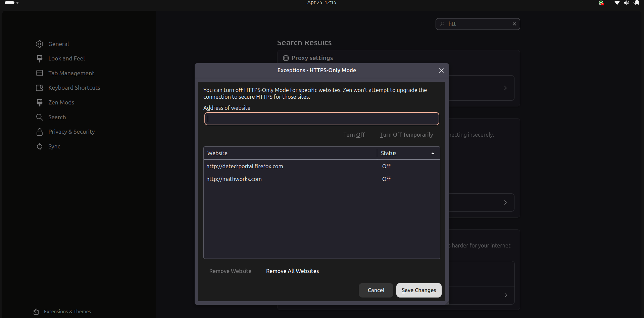Viewport: 644px width, 318px height.
Task: Clear the settings search field
Action: (514, 24)
